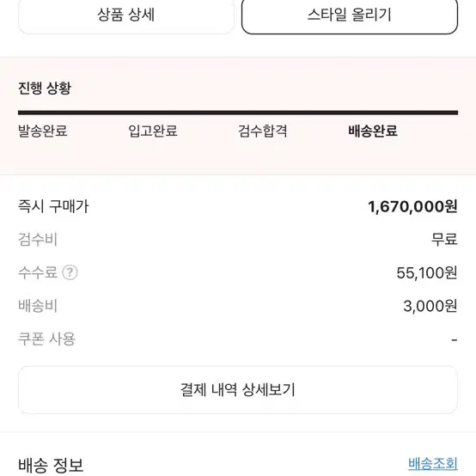Select the 입고완료 progress step
Image resolution: width=476 pixels, height=476 pixels.
[153, 131]
